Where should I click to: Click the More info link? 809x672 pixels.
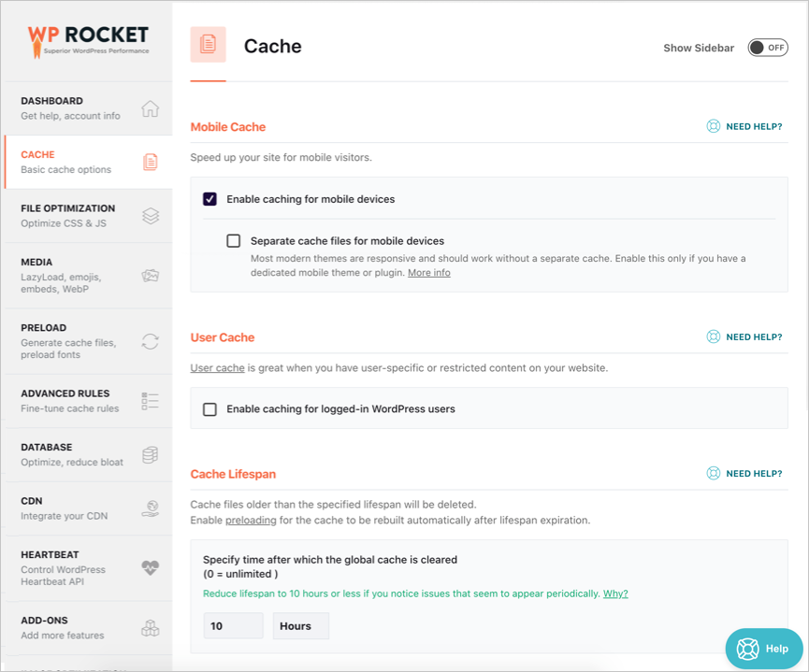[428, 273]
